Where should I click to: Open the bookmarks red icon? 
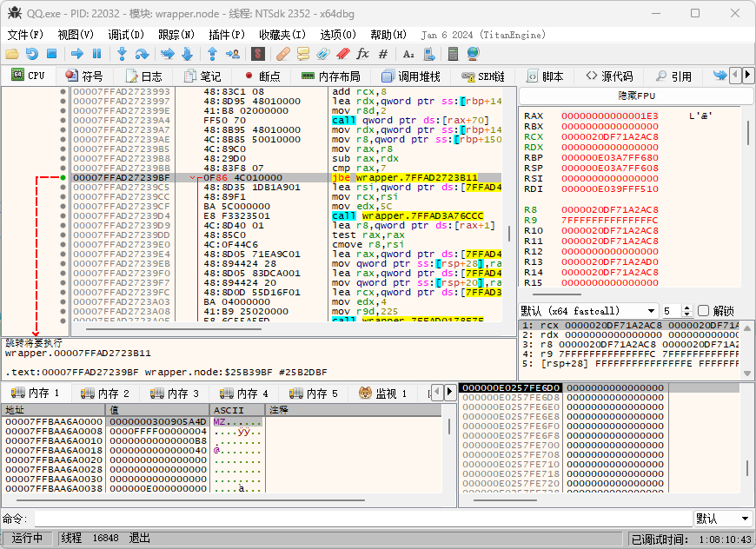[342, 54]
